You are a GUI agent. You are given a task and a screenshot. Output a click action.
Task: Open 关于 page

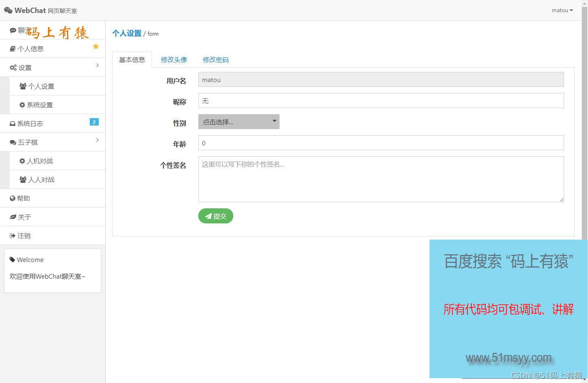point(52,217)
